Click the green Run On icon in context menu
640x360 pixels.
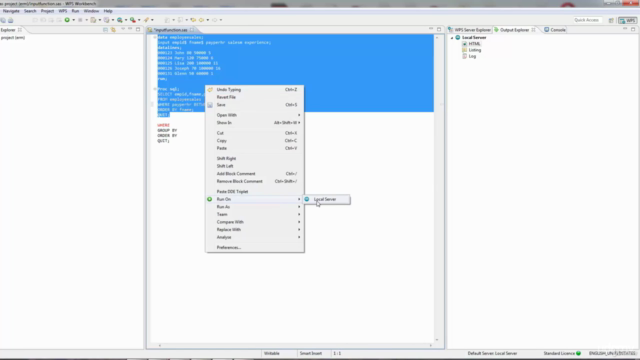tap(209, 199)
